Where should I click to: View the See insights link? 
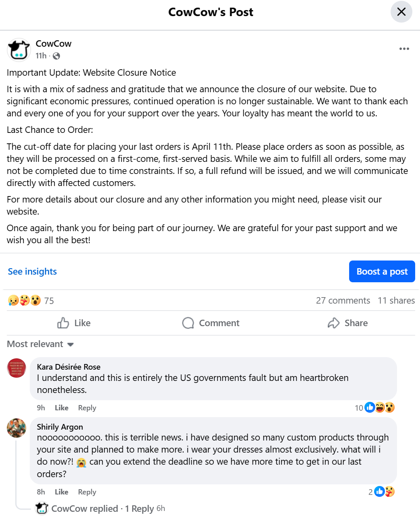coord(32,271)
